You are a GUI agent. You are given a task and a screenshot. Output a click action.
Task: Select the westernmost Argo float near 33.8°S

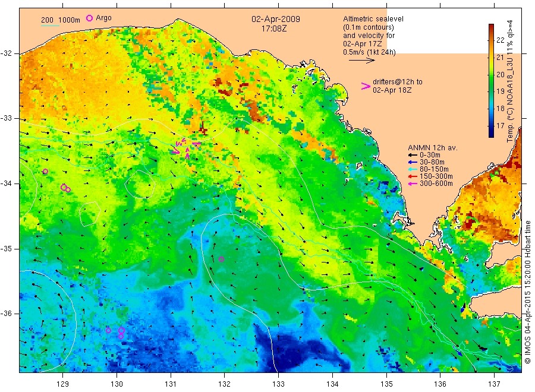tap(45, 172)
